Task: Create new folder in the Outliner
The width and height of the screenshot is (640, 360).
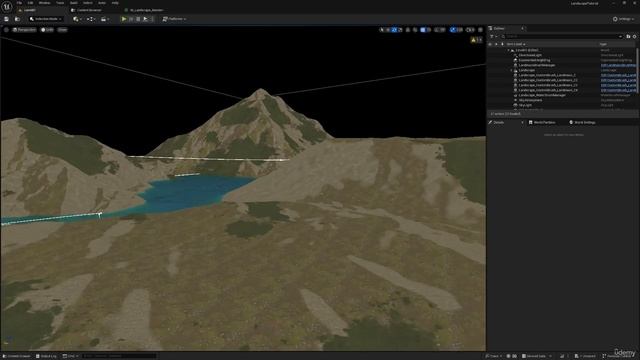Action: pyautogui.click(x=628, y=36)
